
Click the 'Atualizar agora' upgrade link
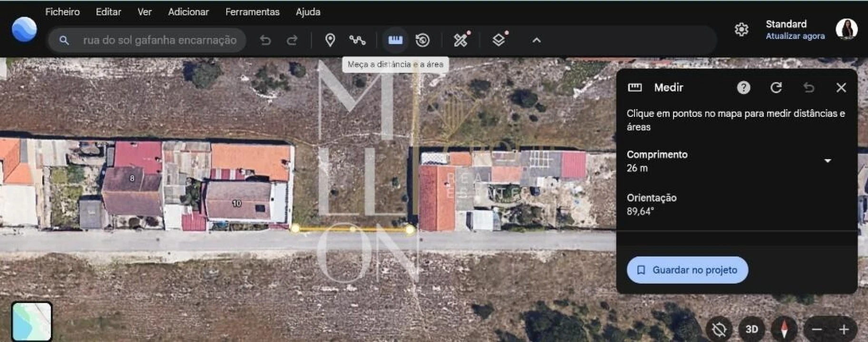[795, 36]
